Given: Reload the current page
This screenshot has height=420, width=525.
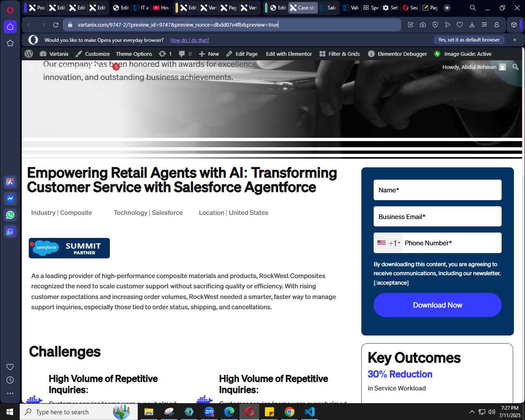Looking at the screenshot, I should click(56, 25).
